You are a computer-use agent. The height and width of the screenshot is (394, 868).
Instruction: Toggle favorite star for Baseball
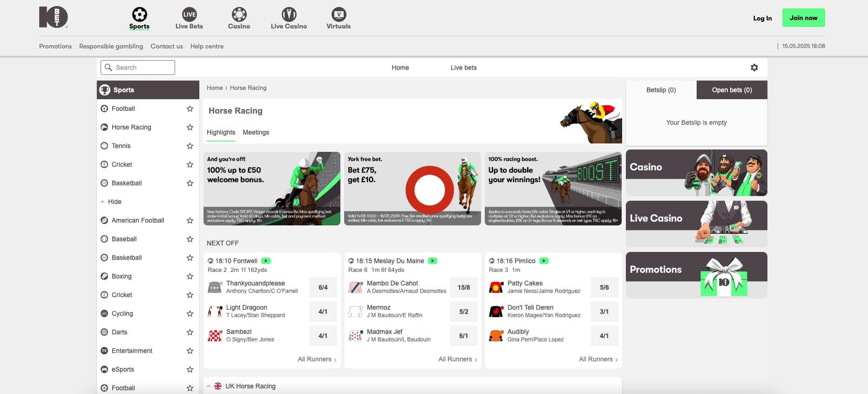(190, 239)
